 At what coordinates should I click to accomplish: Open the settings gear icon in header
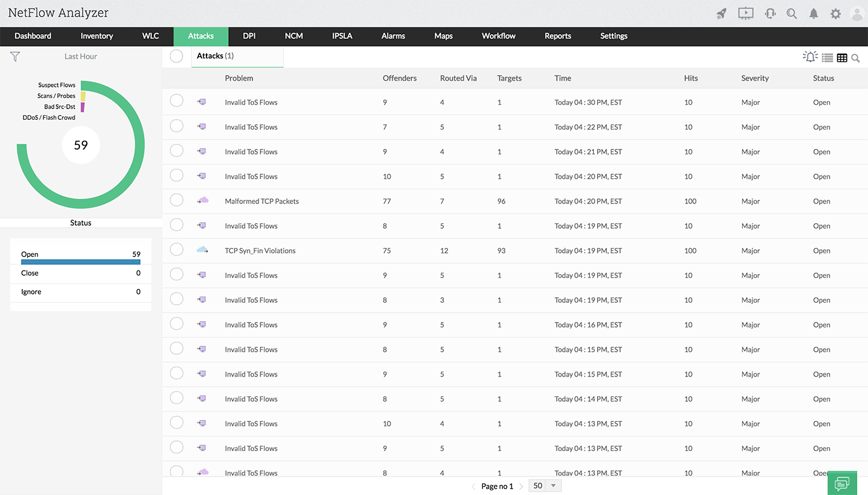835,14
